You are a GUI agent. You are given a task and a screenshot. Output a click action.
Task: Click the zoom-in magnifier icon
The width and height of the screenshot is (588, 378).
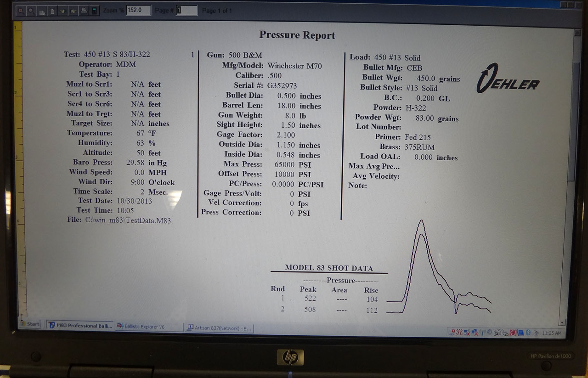21,11
